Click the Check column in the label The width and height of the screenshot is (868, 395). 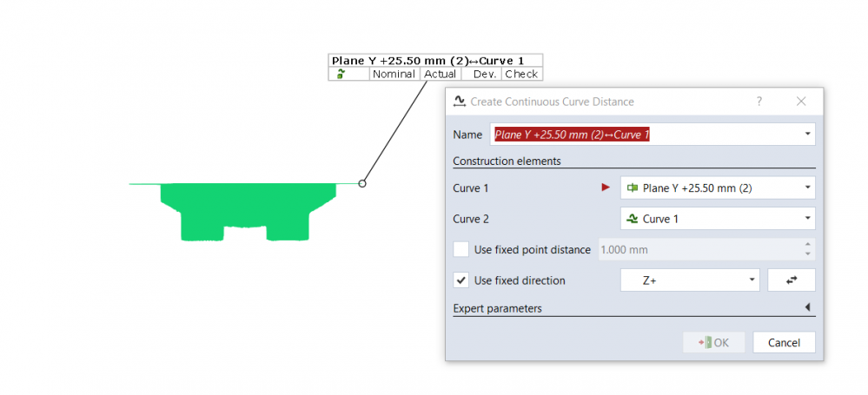coord(521,74)
